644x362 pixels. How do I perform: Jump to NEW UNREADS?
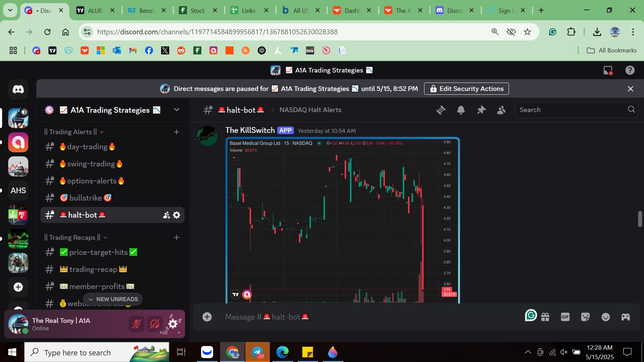pos(113,299)
